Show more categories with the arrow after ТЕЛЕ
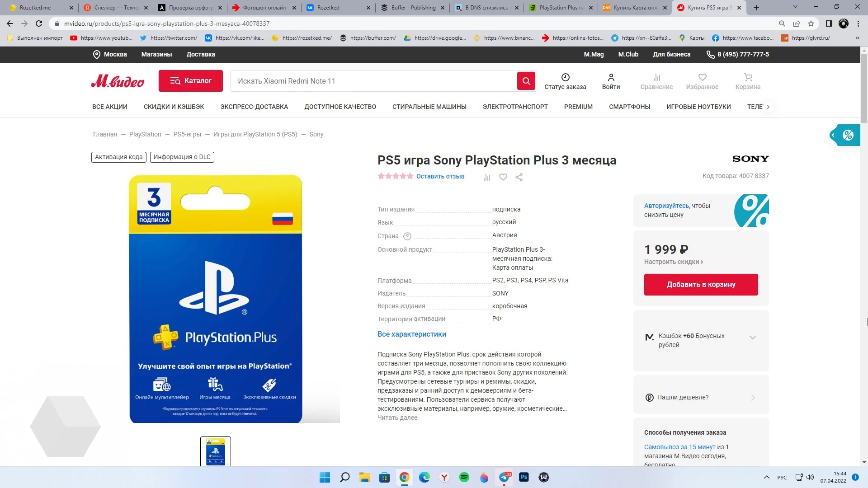This screenshot has width=868, height=488. click(x=768, y=107)
